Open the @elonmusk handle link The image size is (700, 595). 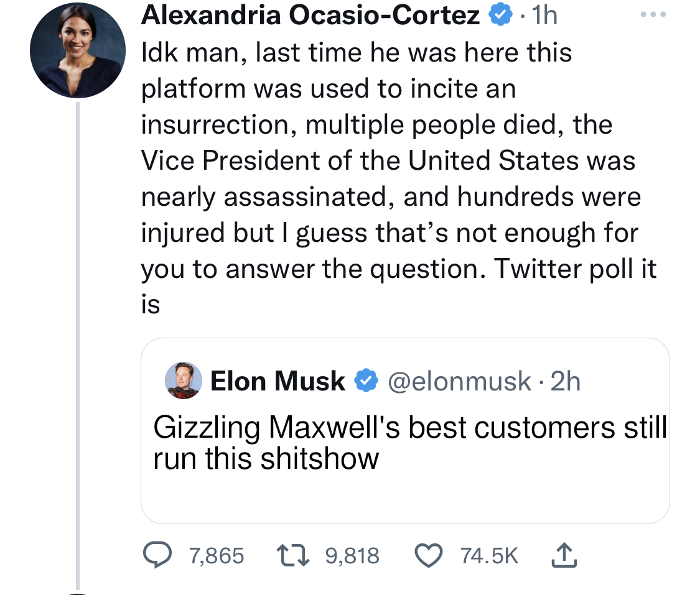[459, 381]
